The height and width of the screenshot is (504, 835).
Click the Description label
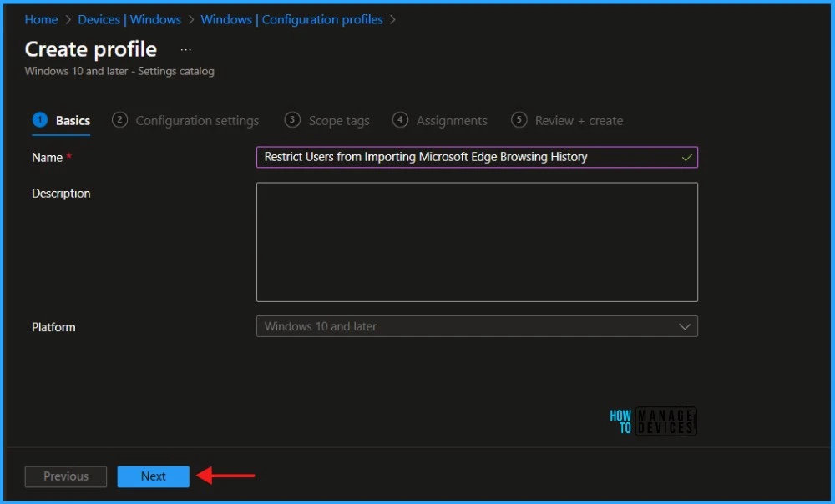point(61,194)
